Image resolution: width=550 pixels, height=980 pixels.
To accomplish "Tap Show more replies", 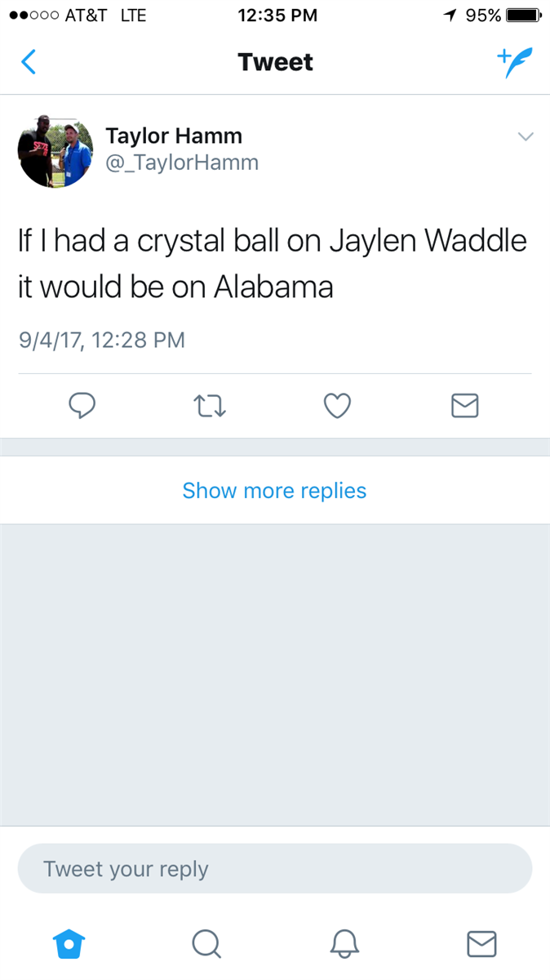I will (x=274, y=490).
